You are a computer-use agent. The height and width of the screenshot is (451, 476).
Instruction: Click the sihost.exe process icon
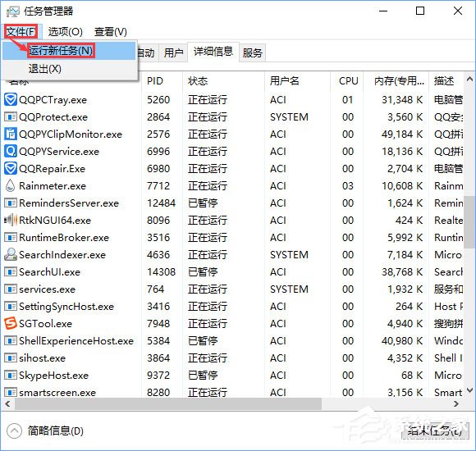[x=11, y=358]
